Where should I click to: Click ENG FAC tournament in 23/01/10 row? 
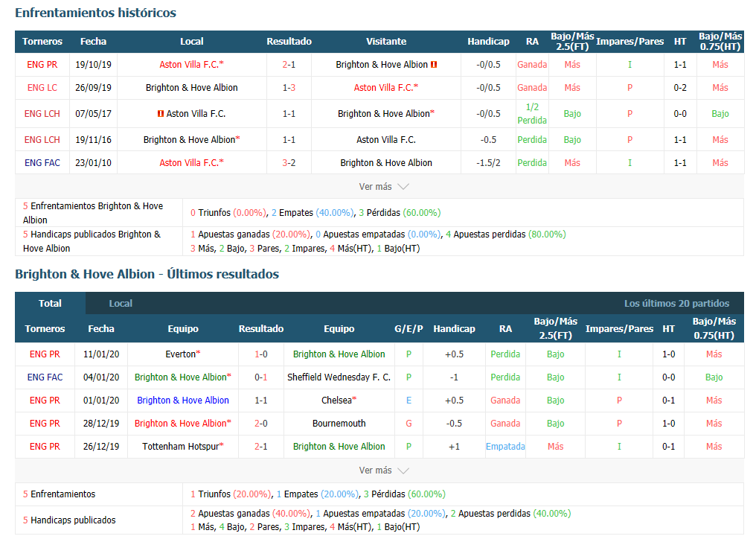[x=42, y=163]
